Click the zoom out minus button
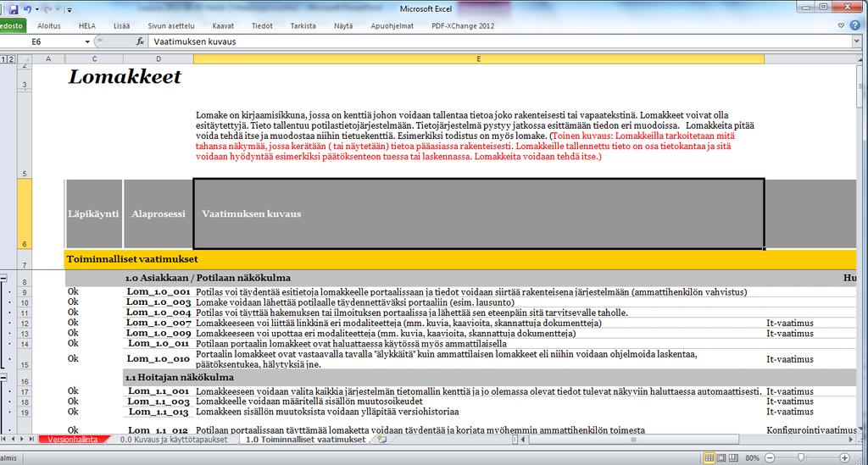The width and height of the screenshot is (868, 465). 770,458
